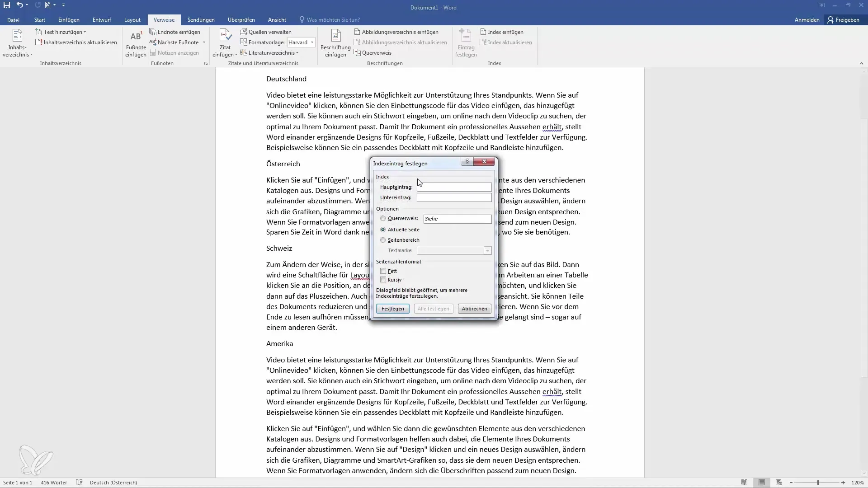The height and width of the screenshot is (488, 868).
Task: Switch to Print Layout view icon
Action: (762, 483)
